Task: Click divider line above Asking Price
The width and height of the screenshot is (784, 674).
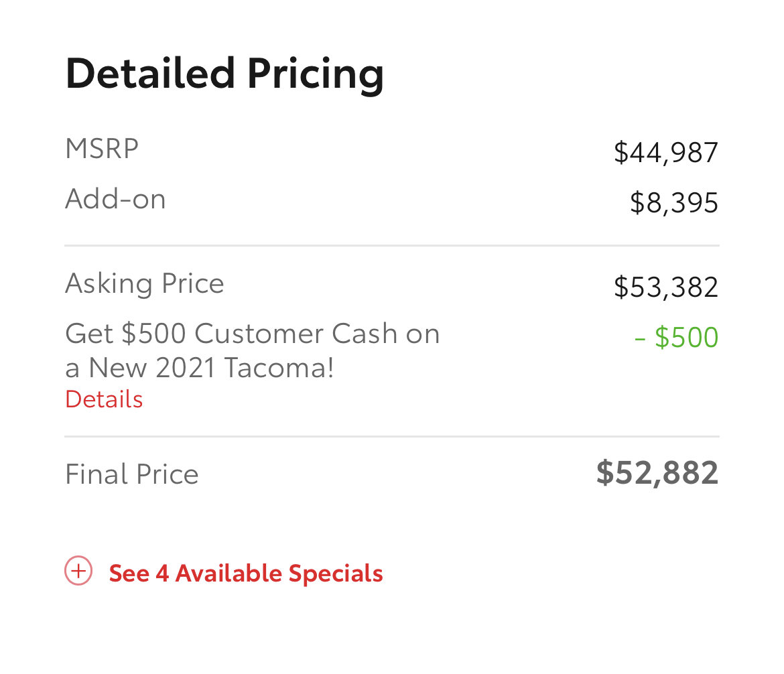Action: (392, 245)
